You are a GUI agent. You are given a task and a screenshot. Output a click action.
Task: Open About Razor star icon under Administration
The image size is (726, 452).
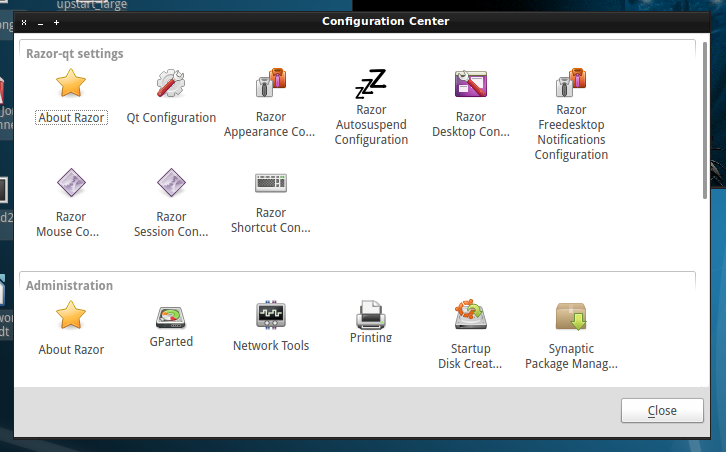point(71,315)
